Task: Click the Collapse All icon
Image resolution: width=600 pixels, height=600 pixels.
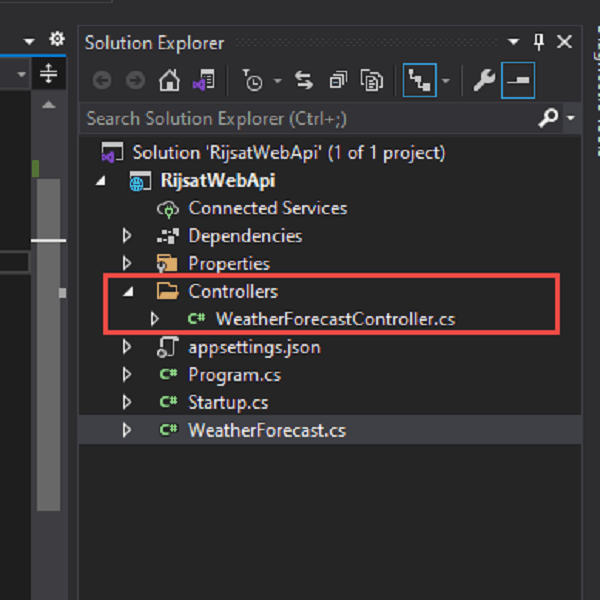Action: coord(338,80)
